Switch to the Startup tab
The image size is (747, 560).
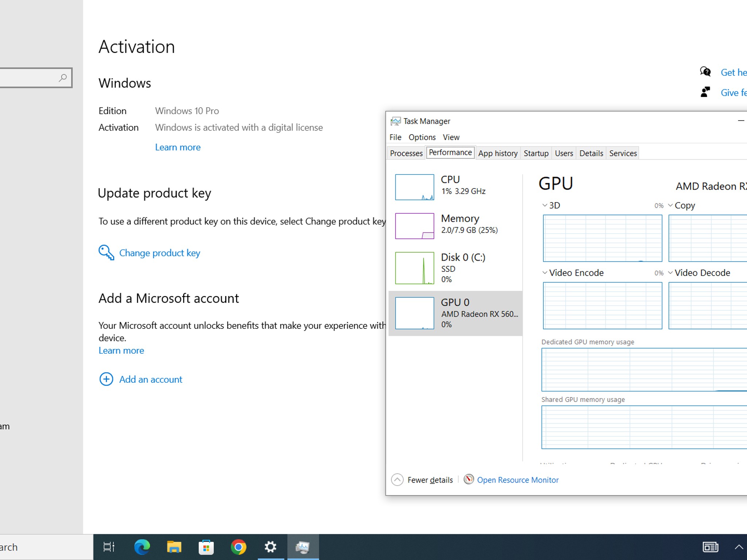pos(536,153)
